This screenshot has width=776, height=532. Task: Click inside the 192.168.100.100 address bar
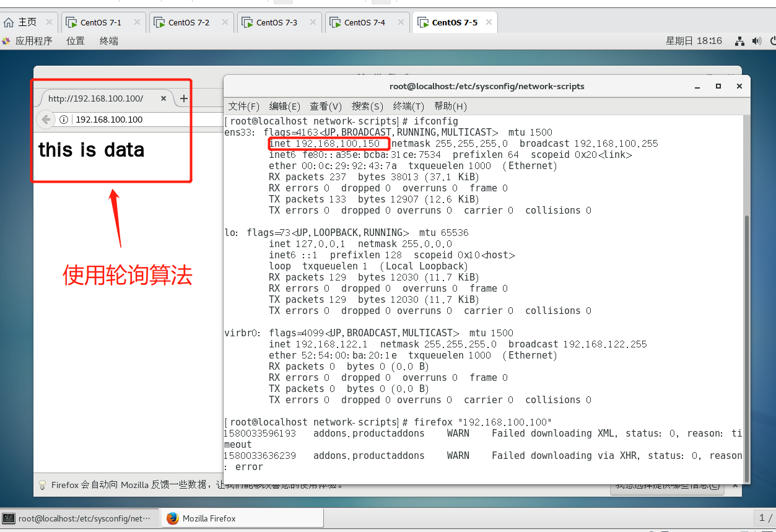[124, 120]
